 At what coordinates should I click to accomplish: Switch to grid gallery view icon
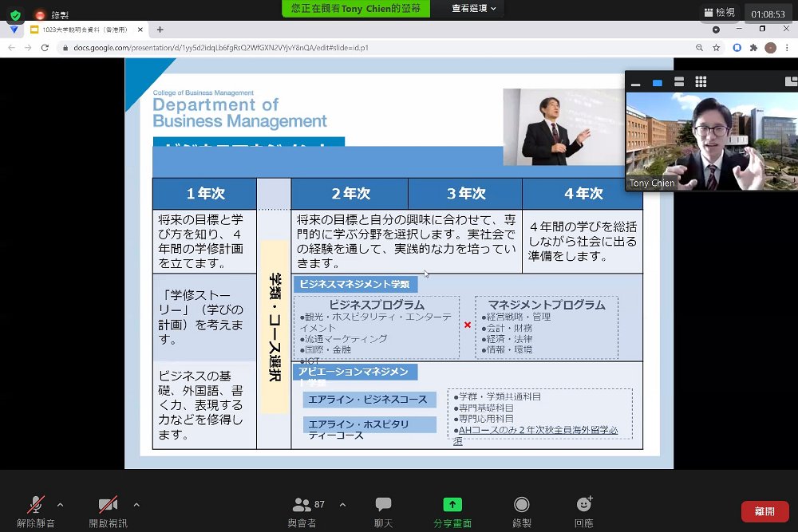(701, 81)
